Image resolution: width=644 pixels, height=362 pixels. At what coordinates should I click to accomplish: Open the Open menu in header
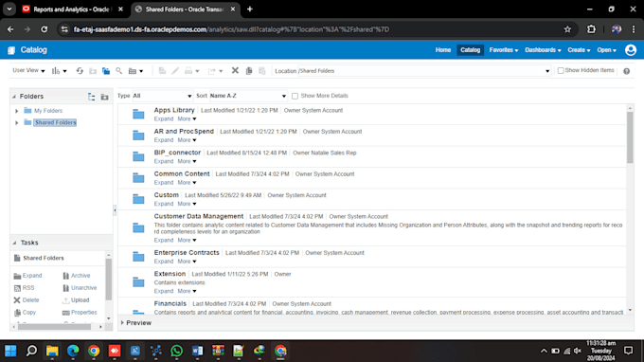607,49
